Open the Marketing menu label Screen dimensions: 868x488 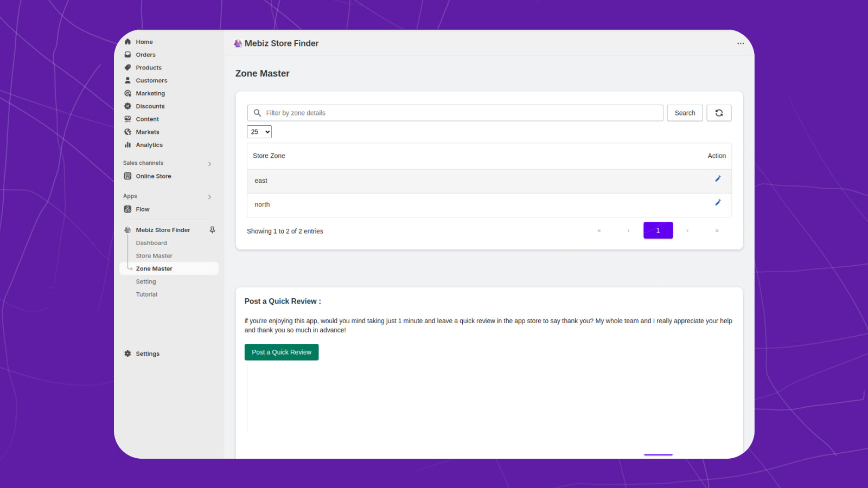[150, 93]
